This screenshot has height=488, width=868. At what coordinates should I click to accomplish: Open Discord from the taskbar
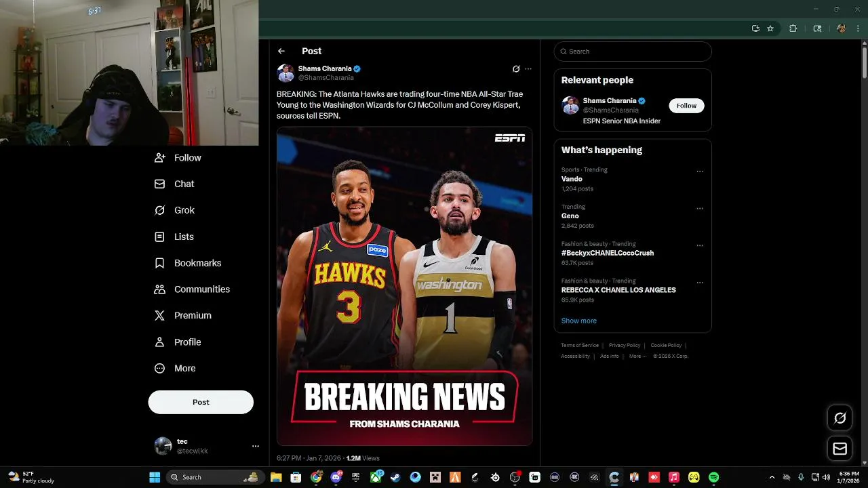336,477
